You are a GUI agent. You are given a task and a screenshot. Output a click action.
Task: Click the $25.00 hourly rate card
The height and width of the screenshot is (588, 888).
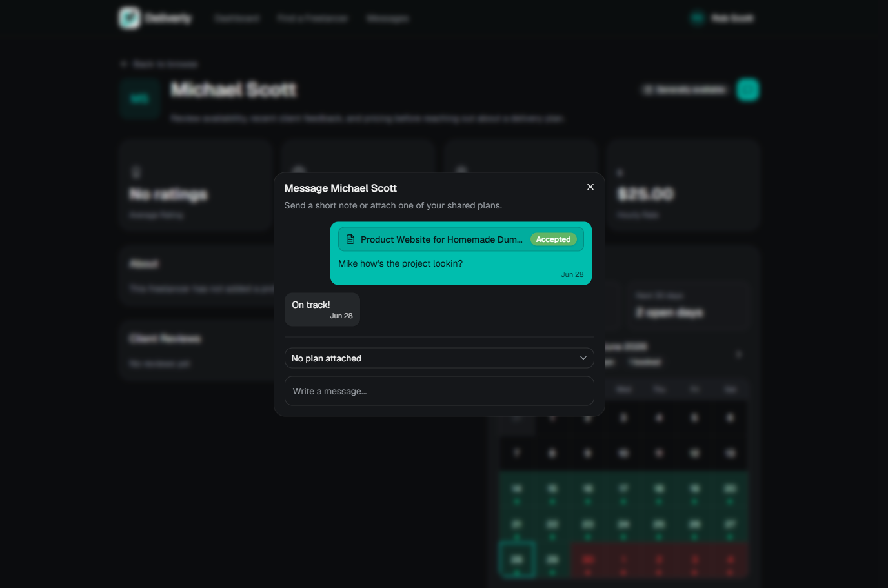(683, 186)
